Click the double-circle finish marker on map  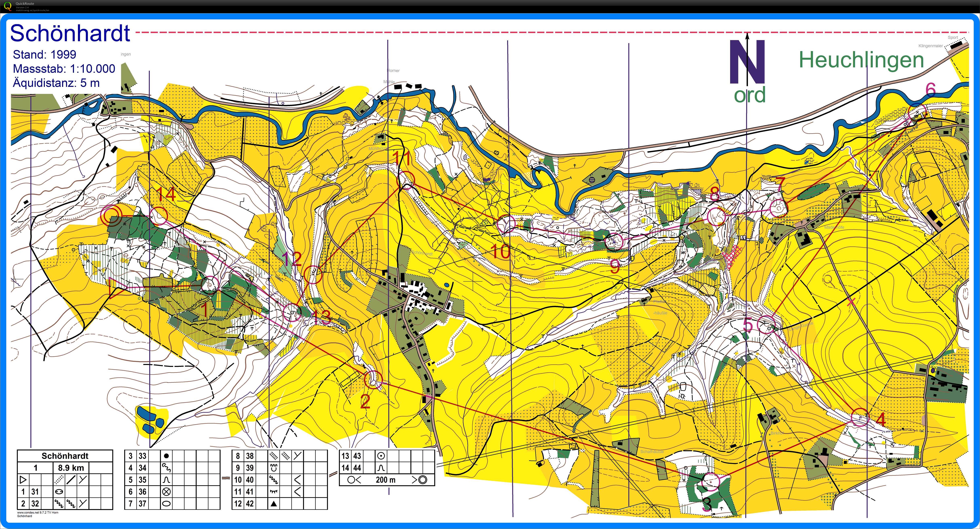(x=111, y=216)
